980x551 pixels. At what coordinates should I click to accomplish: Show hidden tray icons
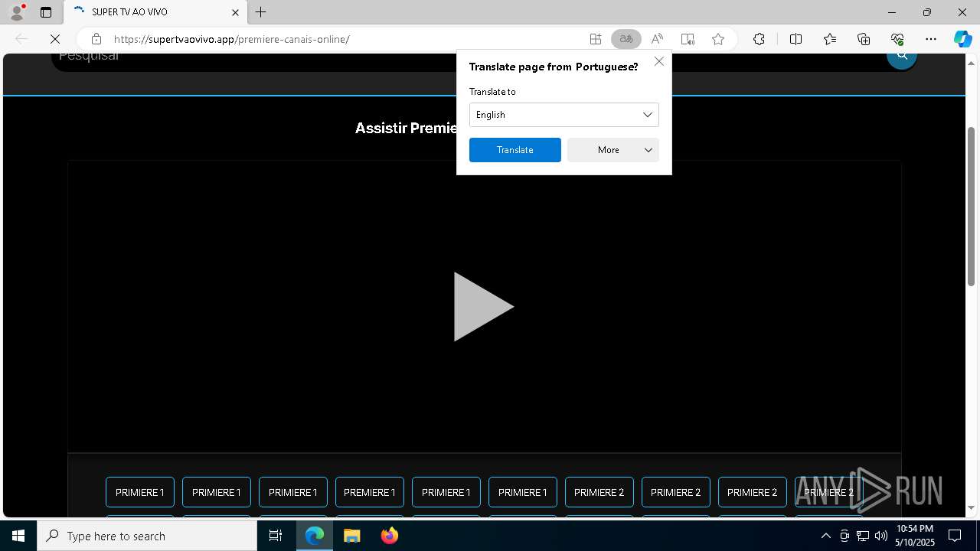[x=825, y=536]
